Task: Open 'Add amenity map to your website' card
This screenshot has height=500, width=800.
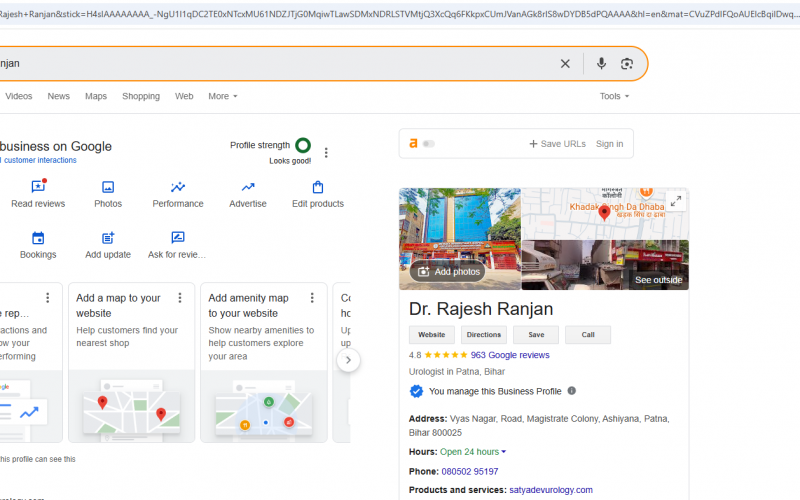Action: 264,362
